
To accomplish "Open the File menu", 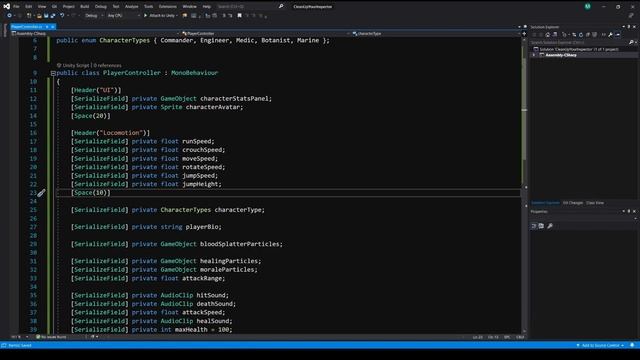I will pos(16,7).
